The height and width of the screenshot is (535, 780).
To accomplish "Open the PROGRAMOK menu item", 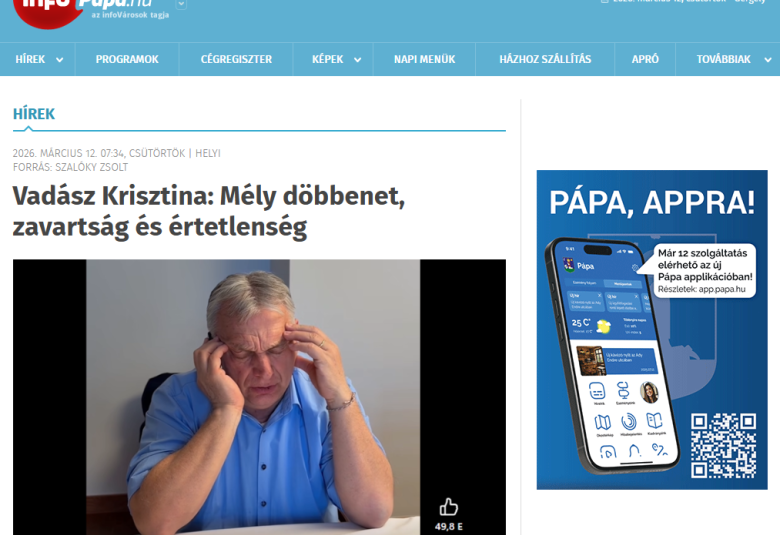I will tap(127, 59).
